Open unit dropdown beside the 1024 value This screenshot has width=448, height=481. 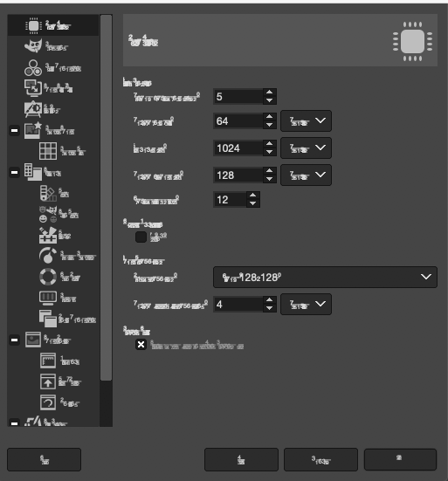pos(306,148)
